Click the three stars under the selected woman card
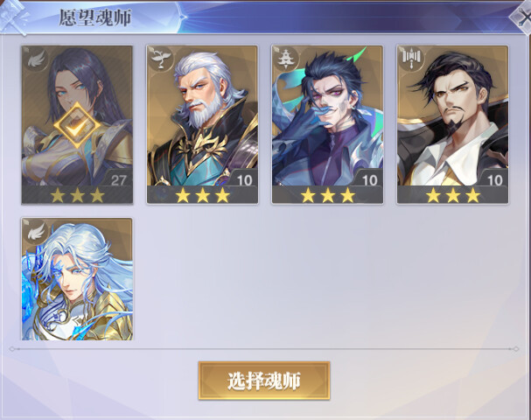 coord(77,195)
